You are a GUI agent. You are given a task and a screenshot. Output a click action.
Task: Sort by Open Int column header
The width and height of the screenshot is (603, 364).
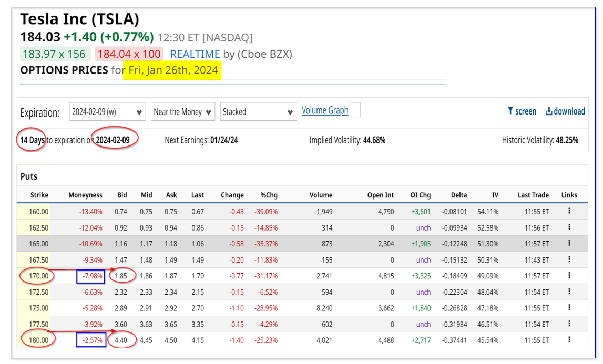(380, 195)
